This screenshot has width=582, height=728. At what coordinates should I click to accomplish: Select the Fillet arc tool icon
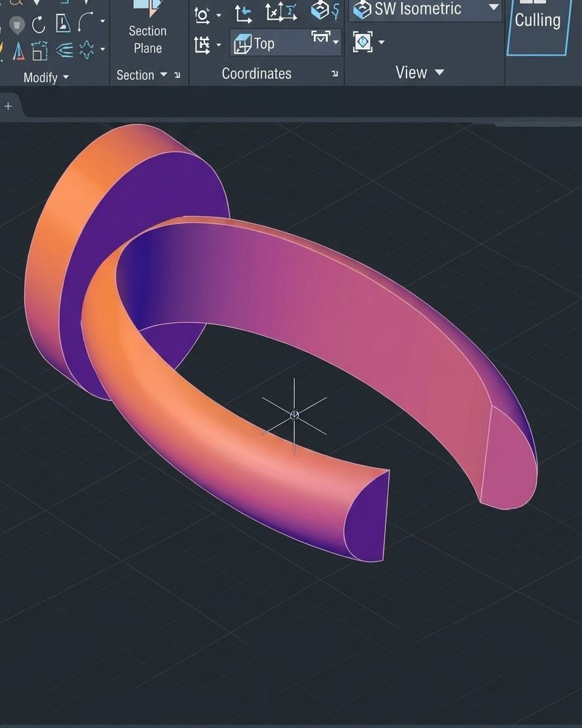pos(85,22)
